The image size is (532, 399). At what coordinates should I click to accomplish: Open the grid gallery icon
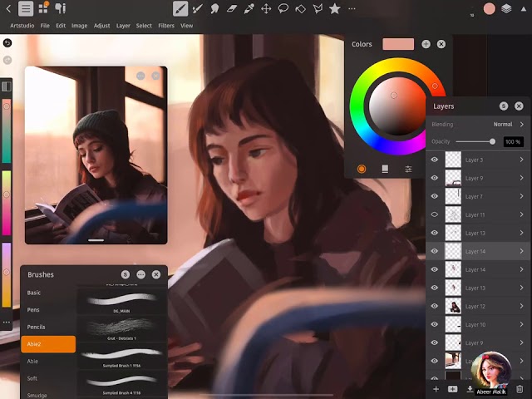(x=43, y=8)
